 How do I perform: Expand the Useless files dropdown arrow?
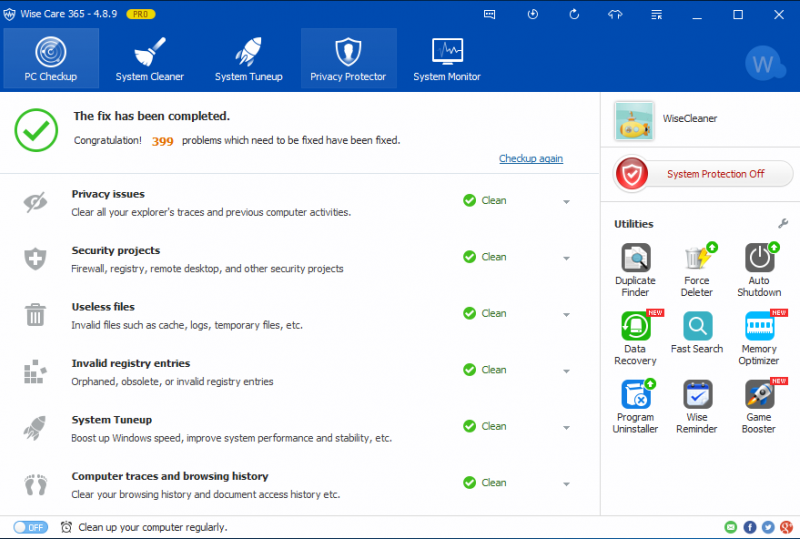pos(566,315)
